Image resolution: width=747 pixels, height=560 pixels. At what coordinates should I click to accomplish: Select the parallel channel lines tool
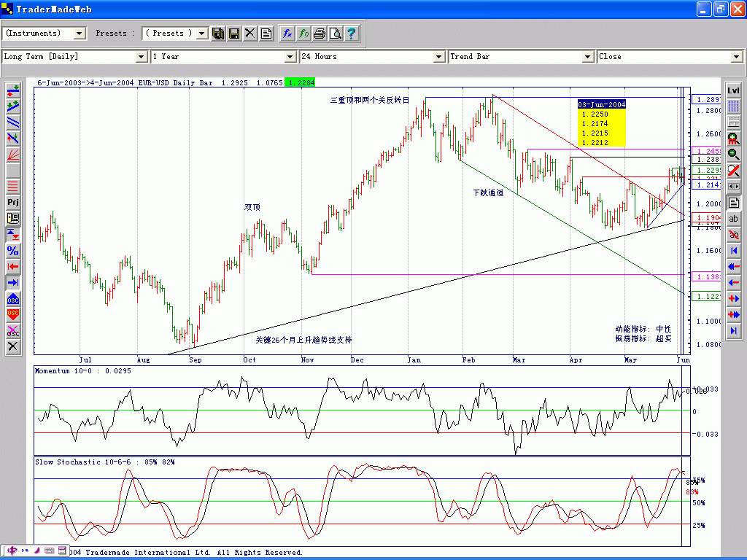click(13, 122)
